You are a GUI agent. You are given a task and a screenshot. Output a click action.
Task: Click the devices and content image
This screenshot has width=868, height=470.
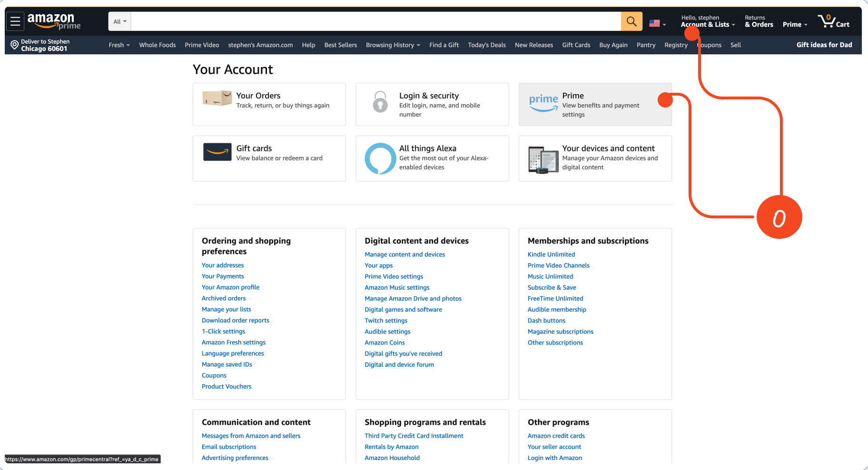543,160
